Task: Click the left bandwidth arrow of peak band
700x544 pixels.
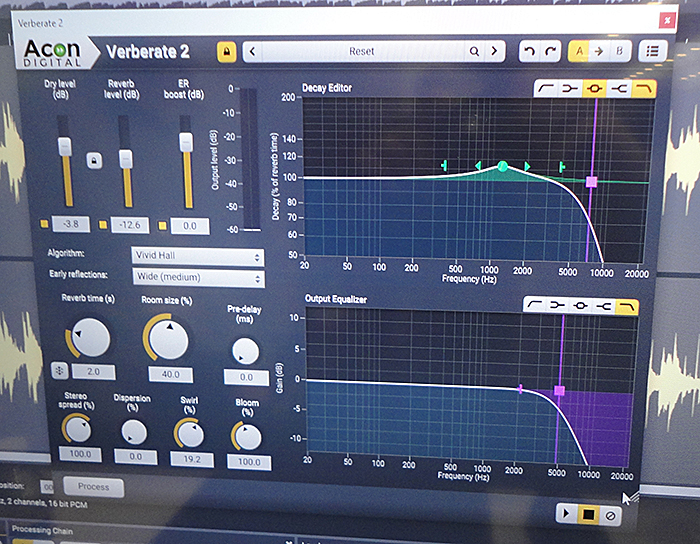Action: (x=478, y=166)
